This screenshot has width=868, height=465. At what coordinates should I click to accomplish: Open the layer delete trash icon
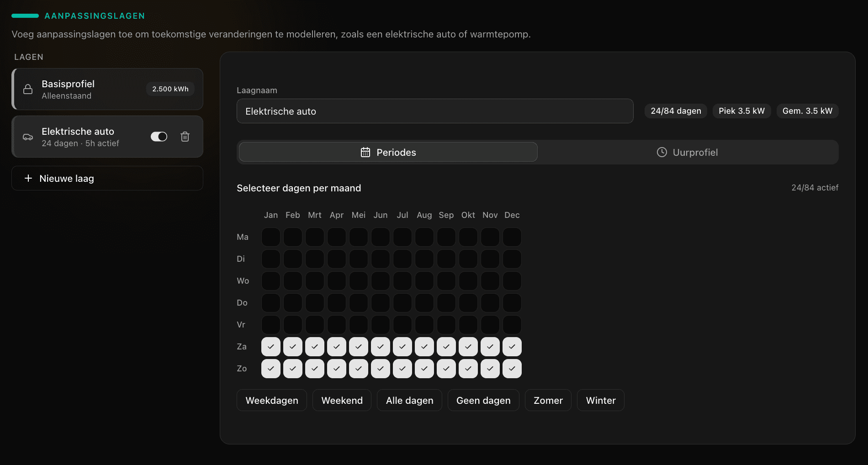pos(185,136)
